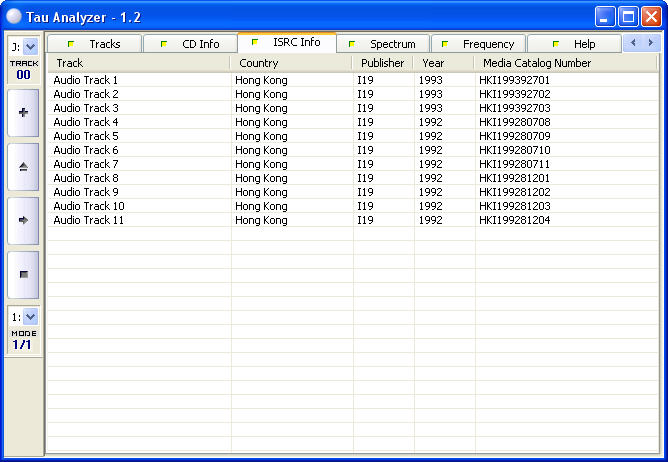Select the Audio Track 5 row
668x462 pixels.
(x=353, y=136)
